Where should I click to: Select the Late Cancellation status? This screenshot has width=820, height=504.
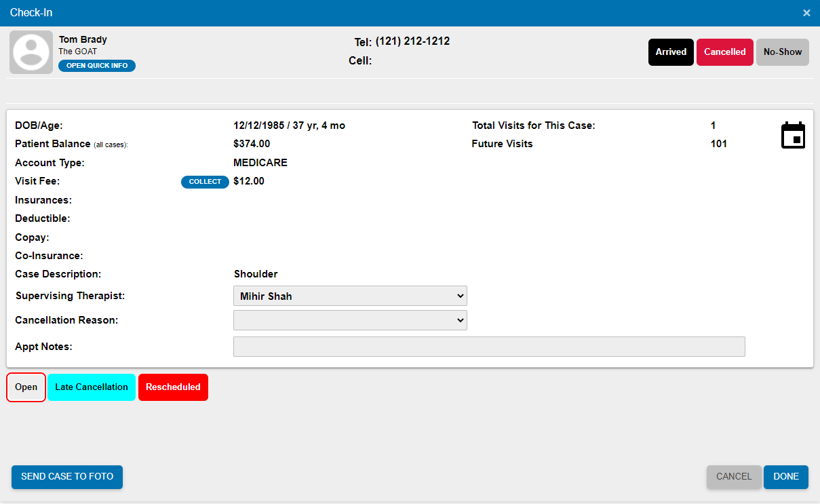(x=91, y=387)
